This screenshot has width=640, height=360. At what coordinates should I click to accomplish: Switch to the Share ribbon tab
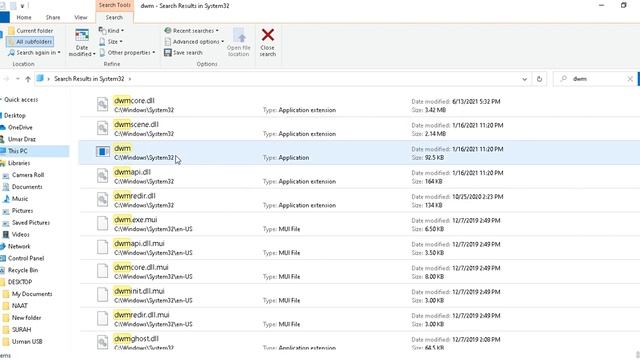(x=53, y=18)
